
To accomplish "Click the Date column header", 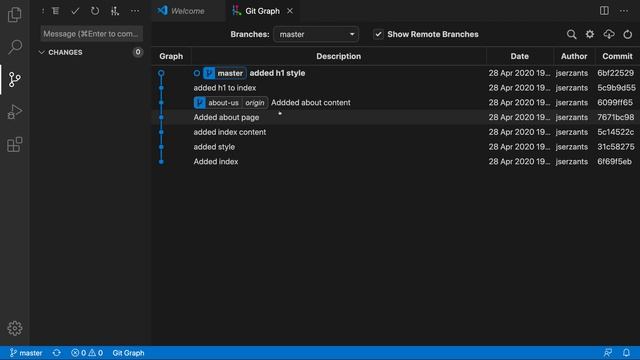I will (x=520, y=56).
